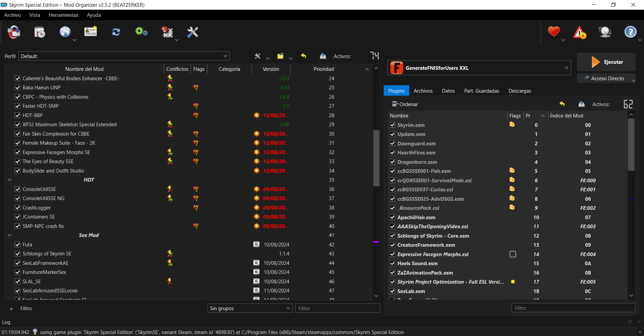Click the Update globe icon
This screenshot has width=644, height=336.
(605, 32)
